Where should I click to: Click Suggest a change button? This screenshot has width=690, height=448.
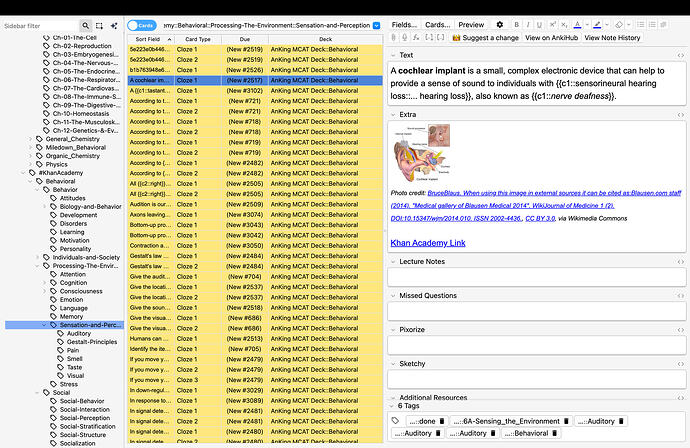click(485, 38)
